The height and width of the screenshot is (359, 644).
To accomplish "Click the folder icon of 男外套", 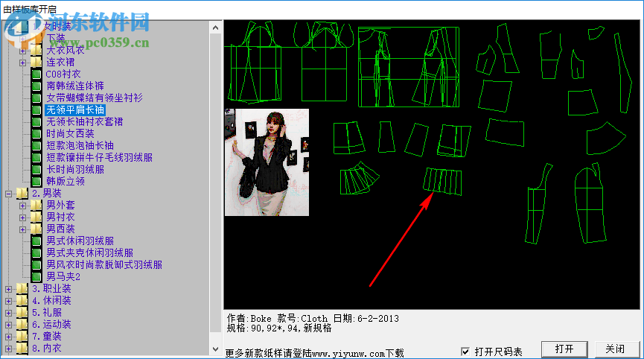I will [36, 206].
